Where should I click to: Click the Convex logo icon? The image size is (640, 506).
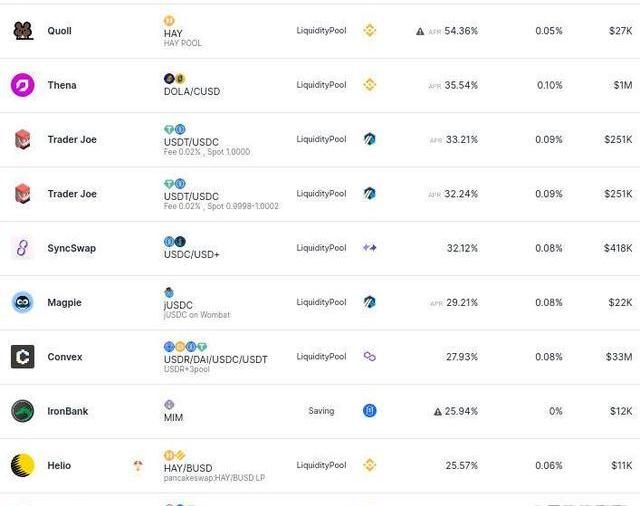click(22, 357)
